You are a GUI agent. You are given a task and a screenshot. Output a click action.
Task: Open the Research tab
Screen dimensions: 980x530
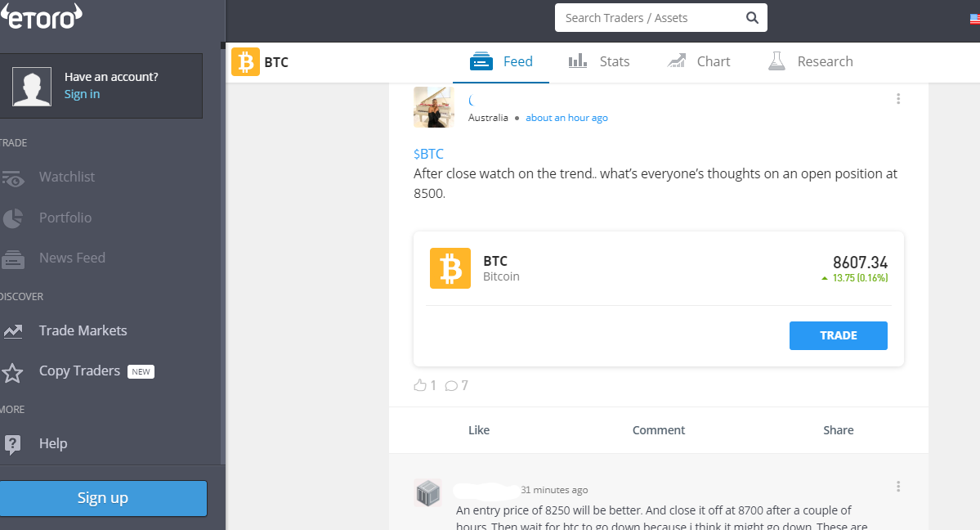(x=810, y=61)
